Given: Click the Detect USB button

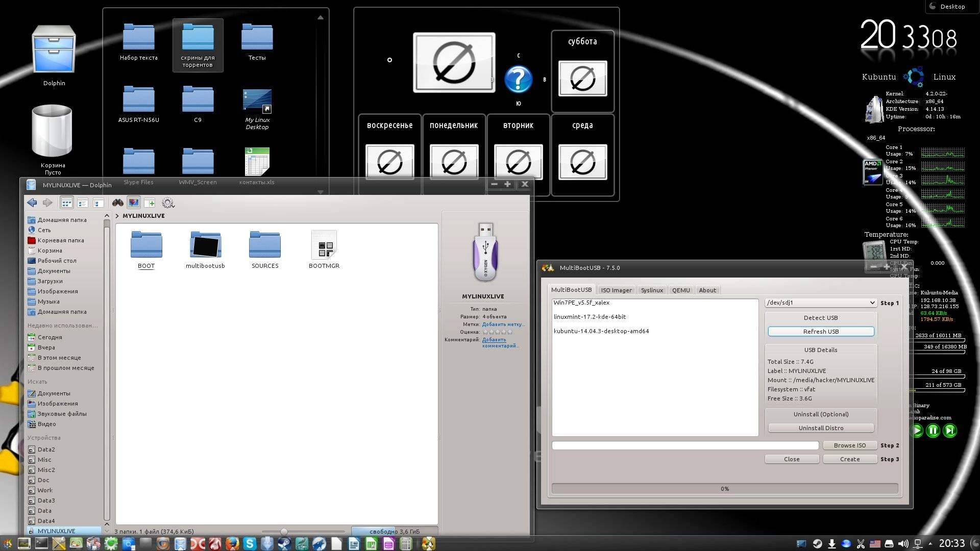Looking at the screenshot, I should [x=821, y=318].
